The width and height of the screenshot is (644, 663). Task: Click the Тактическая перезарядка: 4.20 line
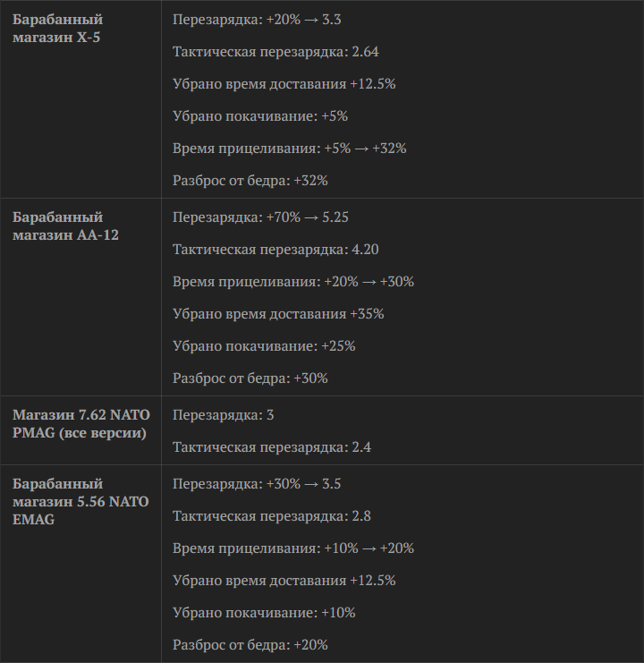(275, 250)
